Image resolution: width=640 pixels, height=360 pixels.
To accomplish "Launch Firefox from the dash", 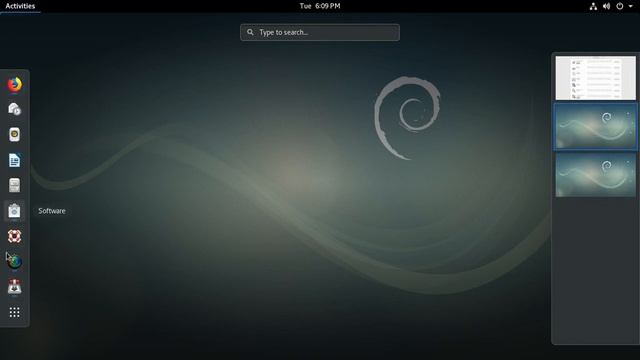I will click(15, 84).
